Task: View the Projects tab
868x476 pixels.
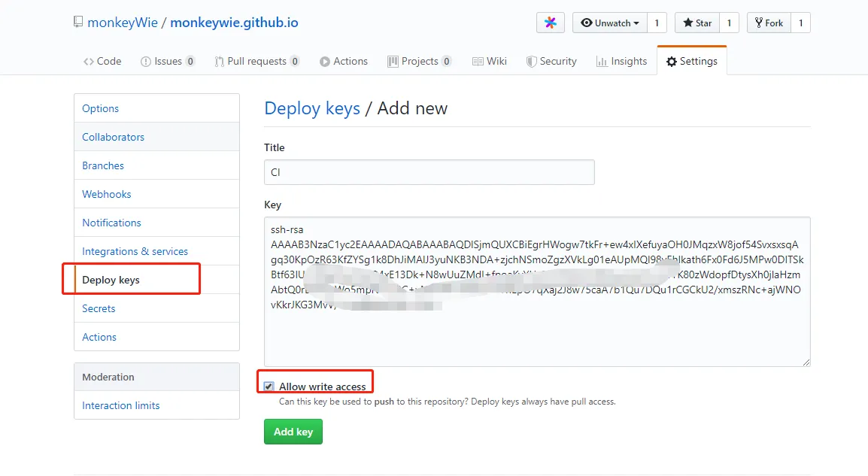Action: [419, 62]
